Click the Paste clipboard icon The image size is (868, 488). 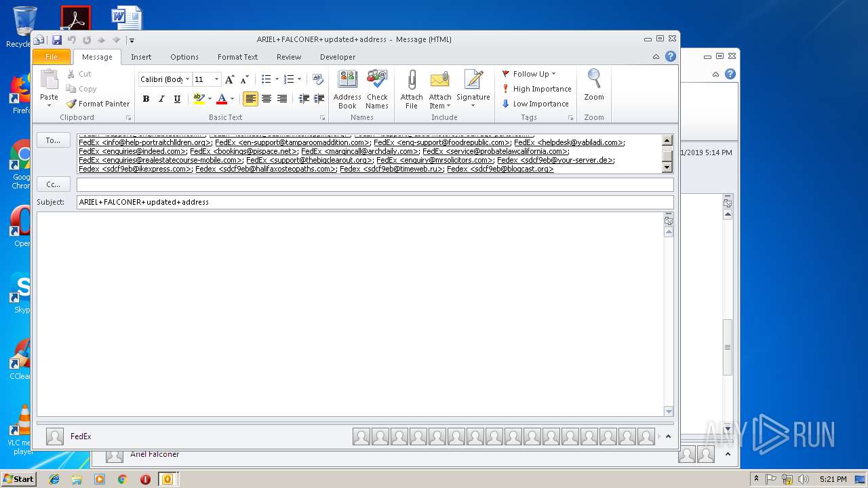click(x=49, y=80)
